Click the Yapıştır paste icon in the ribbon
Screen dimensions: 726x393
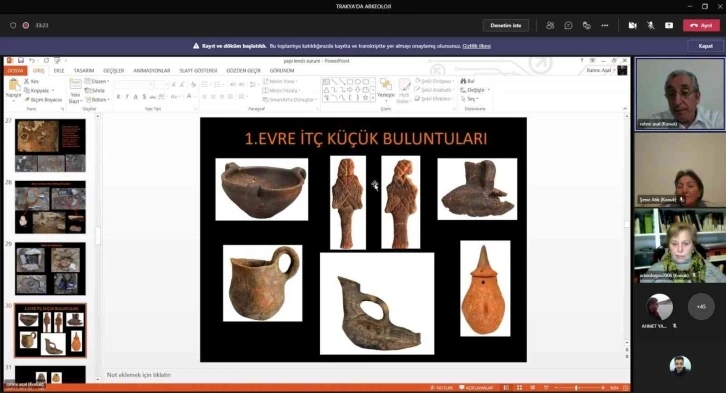pos(13,89)
